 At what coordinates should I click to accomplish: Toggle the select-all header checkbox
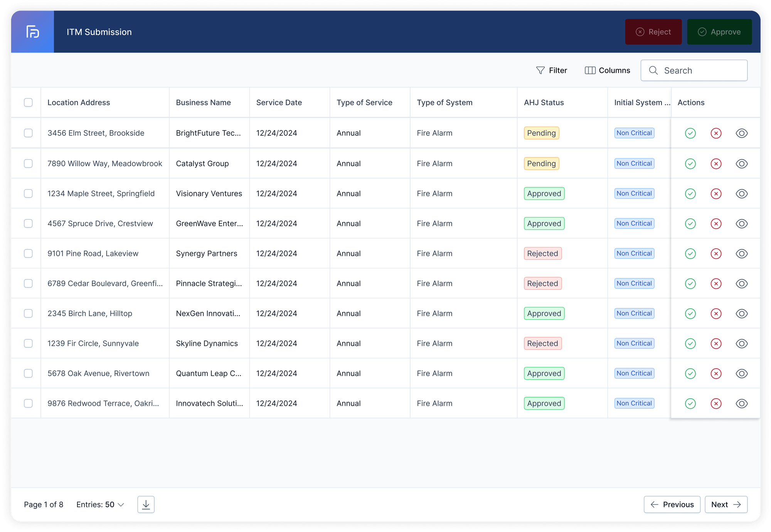point(28,103)
